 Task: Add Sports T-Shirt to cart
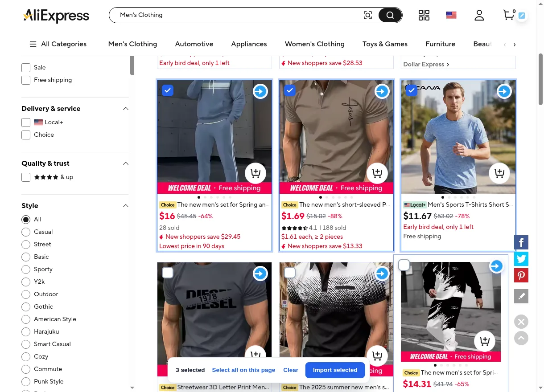499,174
